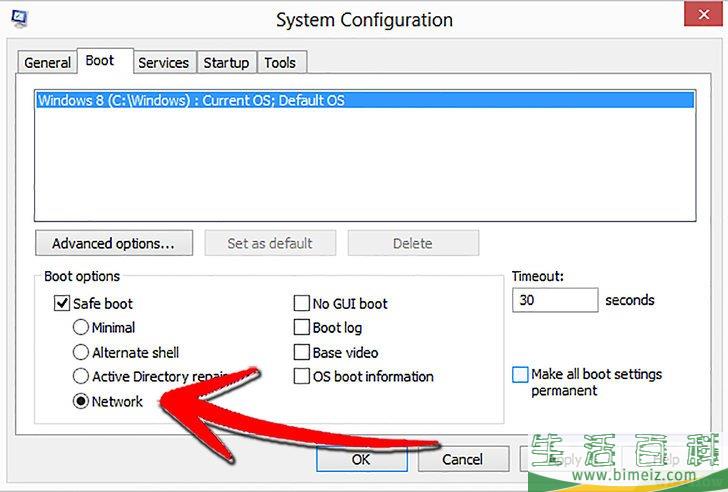
Task: Select Active Directory repair option
Action: click(81, 376)
